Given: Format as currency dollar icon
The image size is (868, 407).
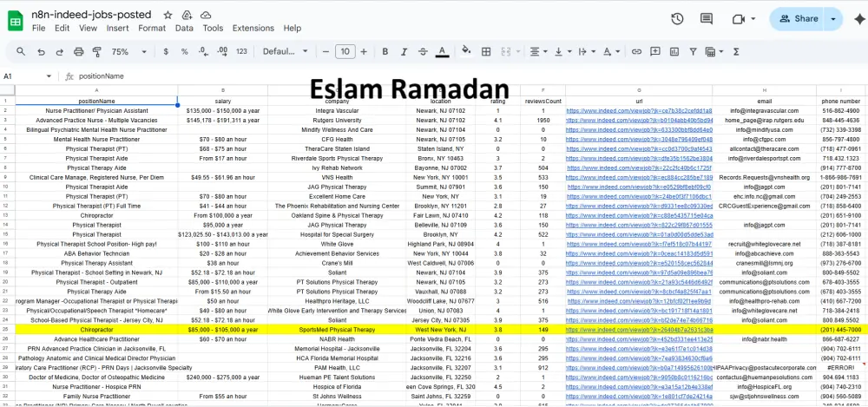Looking at the screenshot, I should coord(166,51).
